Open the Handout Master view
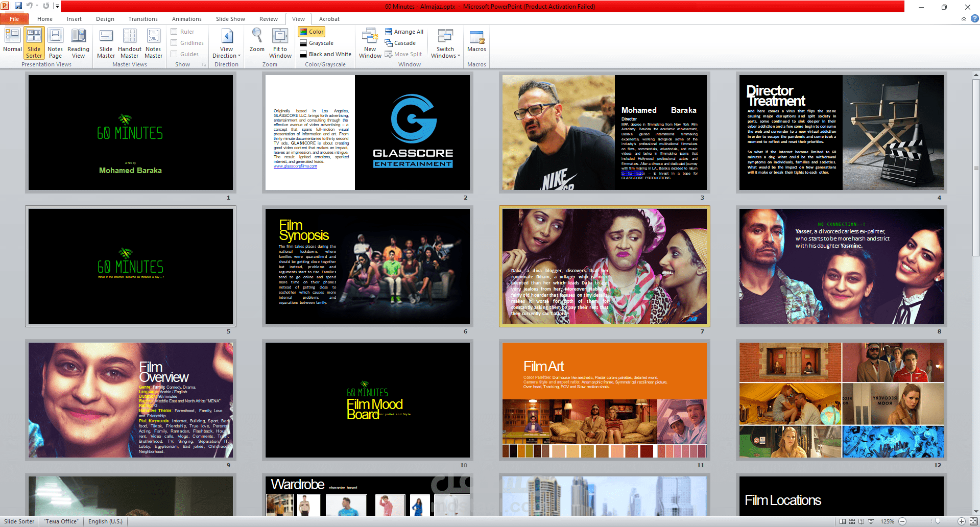This screenshot has height=527, width=980. [x=130, y=43]
